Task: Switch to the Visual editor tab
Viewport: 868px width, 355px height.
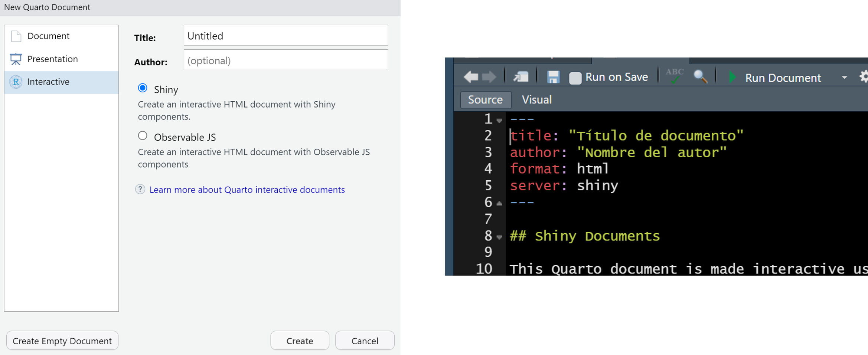Action: 536,100
